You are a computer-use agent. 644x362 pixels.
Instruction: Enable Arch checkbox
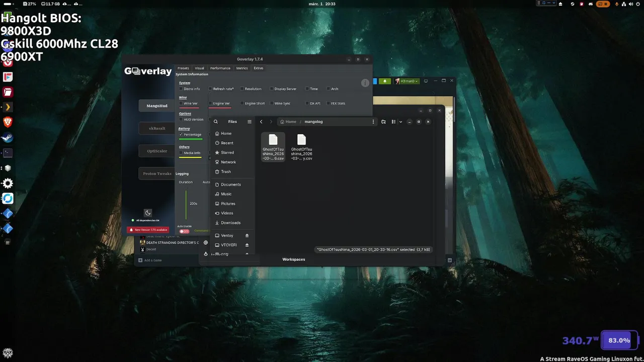click(x=328, y=89)
